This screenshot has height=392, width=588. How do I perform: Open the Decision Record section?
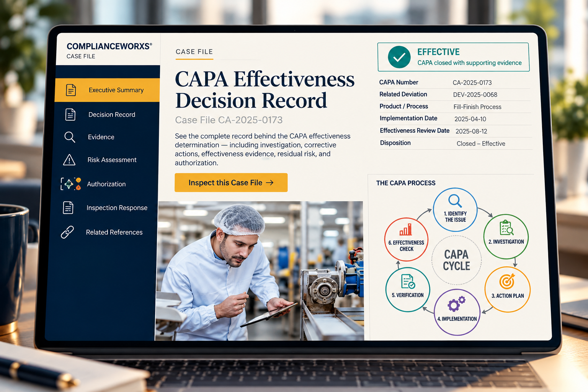click(107, 114)
